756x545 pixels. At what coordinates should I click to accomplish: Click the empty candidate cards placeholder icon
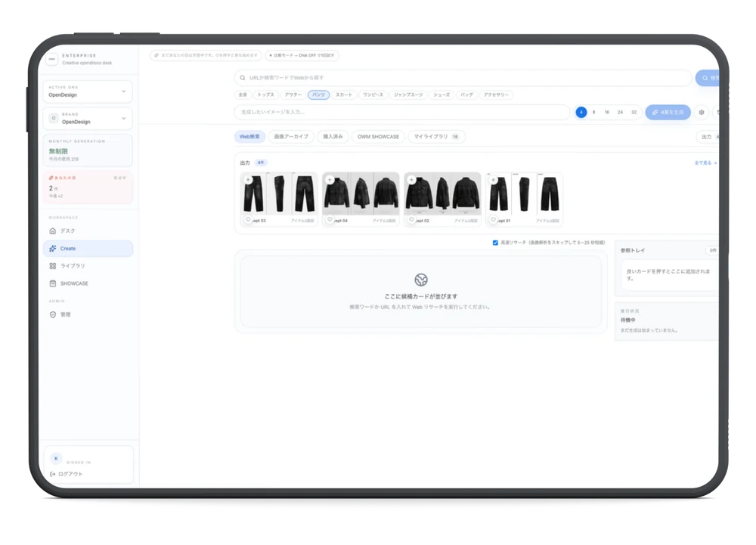click(x=421, y=280)
